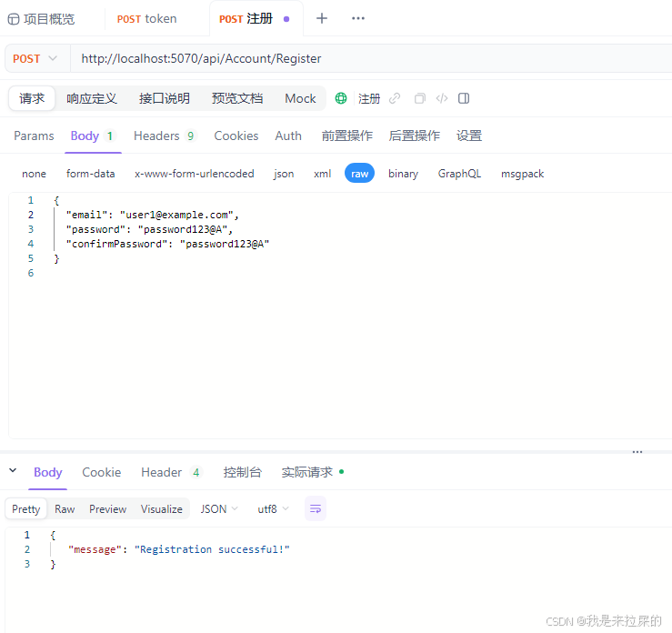Open the Cookies tab
Screen dimensions: 672x633
(x=236, y=136)
